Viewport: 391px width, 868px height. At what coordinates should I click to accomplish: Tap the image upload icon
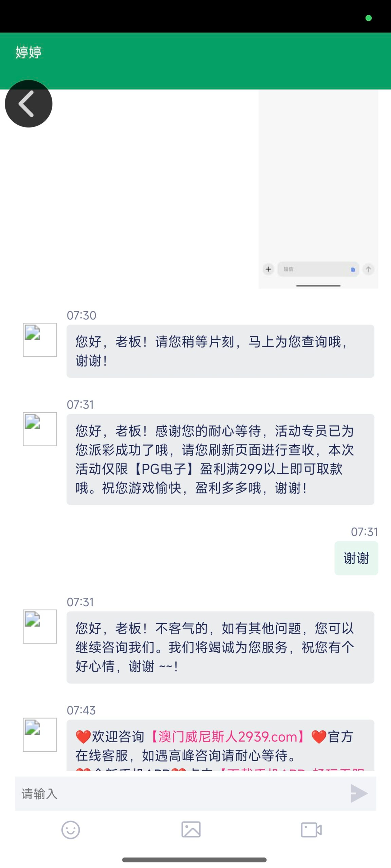tap(191, 830)
